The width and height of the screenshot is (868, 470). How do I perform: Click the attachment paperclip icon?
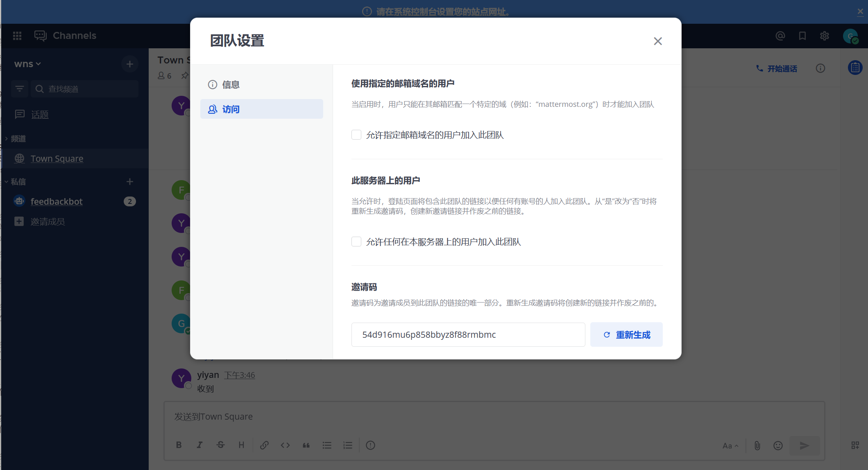[x=757, y=445]
